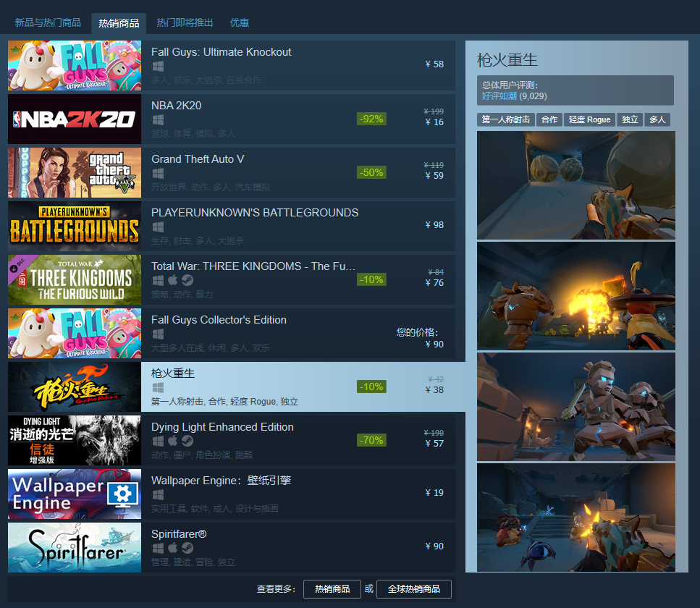Screen dimensions: 700x608
Task: Click SteamOS icon in Total War row
Action: click(187, 280)
